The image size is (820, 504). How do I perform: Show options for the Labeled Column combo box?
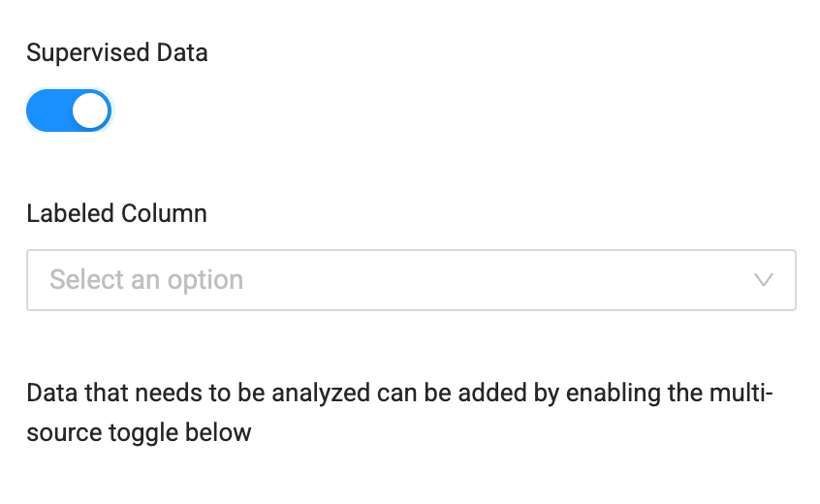(411, 280)
